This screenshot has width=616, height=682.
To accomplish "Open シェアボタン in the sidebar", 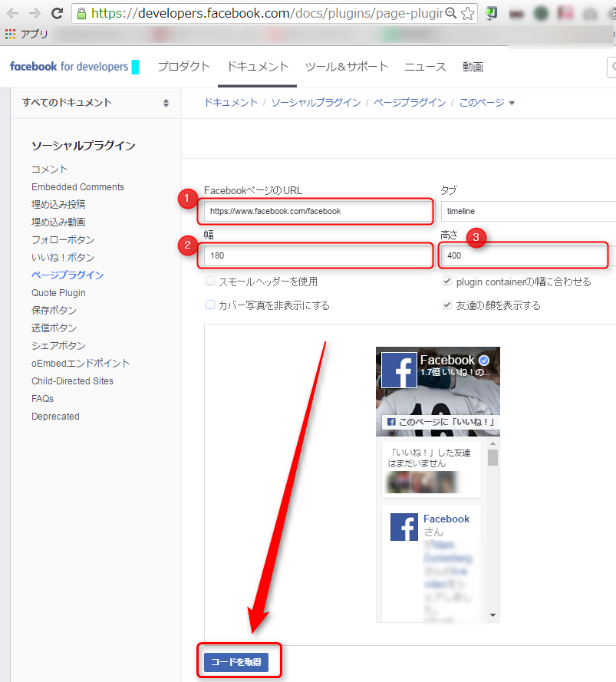I will [x=58, y=346].
